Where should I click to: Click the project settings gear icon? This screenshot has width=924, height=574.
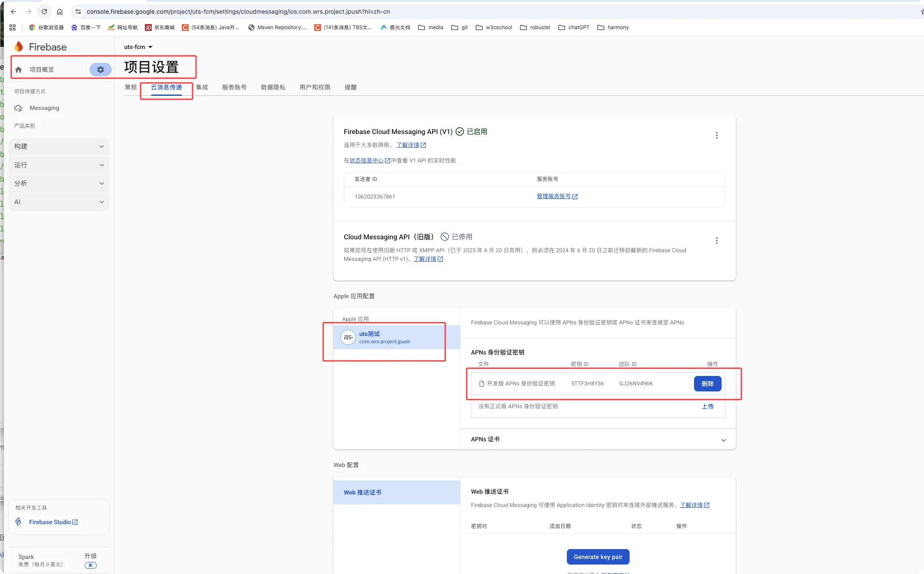(x=100, y=70)
